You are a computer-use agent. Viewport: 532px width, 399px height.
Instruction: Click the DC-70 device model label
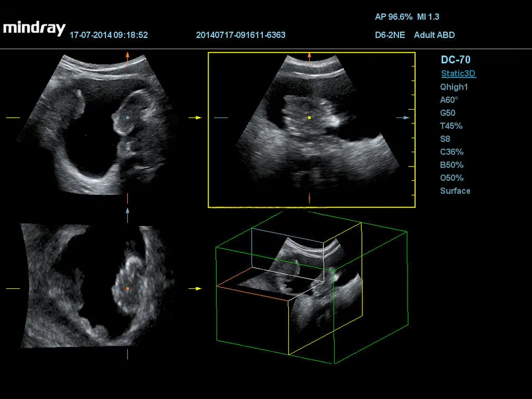(456, 60)
